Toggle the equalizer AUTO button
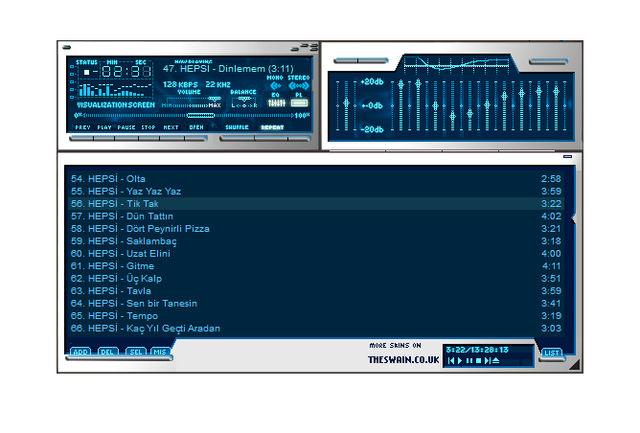Viewport: 640px width, 433px height. tap(373, 61)
